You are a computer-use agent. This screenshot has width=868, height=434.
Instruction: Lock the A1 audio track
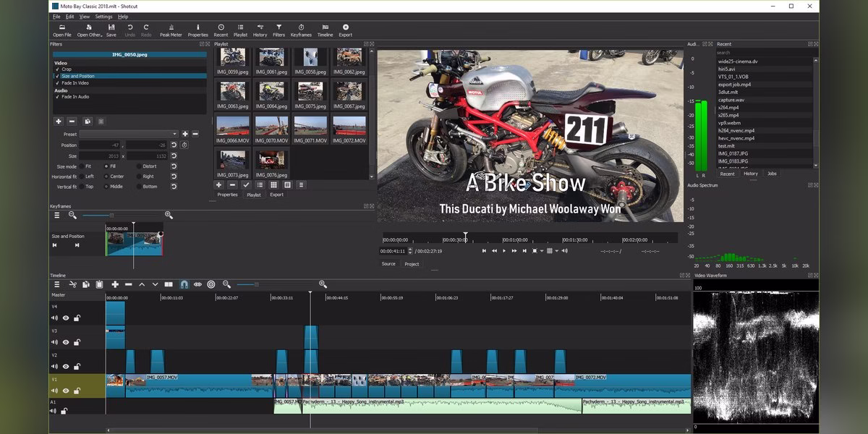pos(64,411)
